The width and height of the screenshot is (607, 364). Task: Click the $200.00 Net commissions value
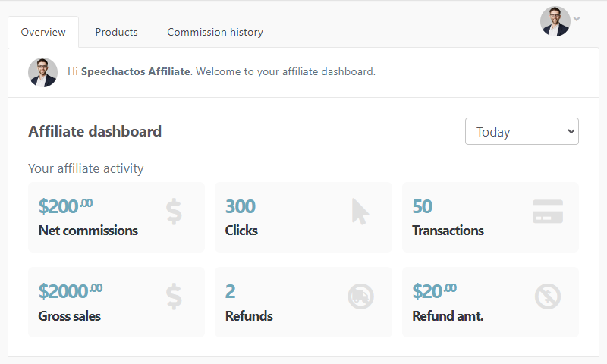(x=65, y=206)
